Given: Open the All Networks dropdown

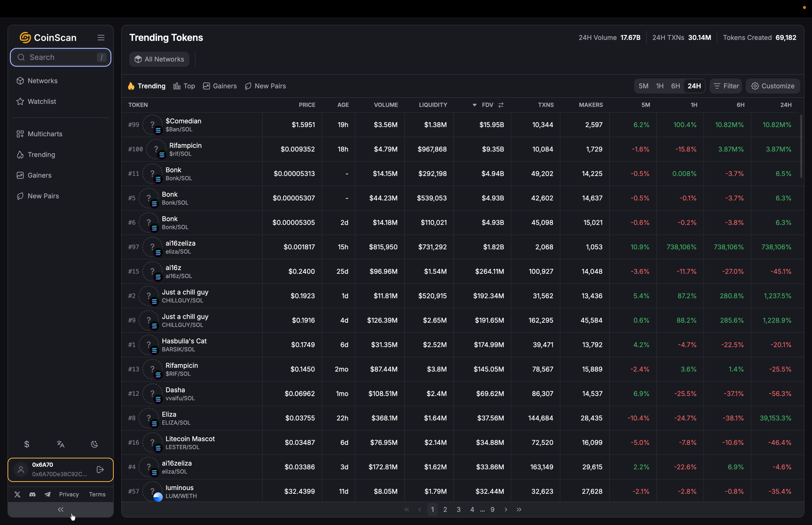Looking at the screenshot, I should point(159,59).
